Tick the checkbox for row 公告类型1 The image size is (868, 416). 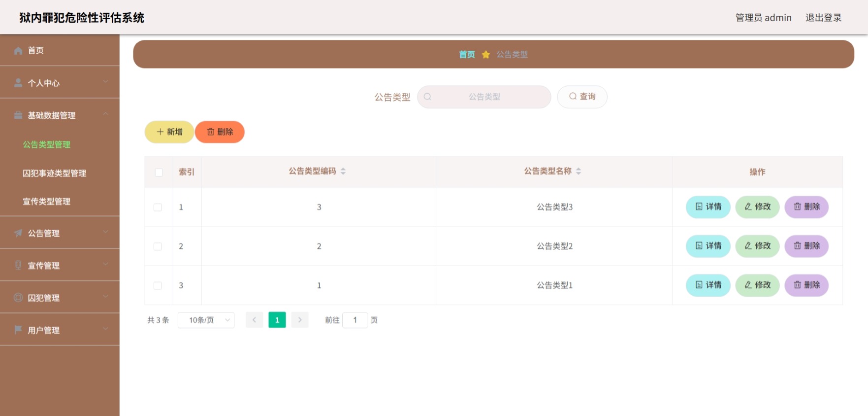(158, 285)
